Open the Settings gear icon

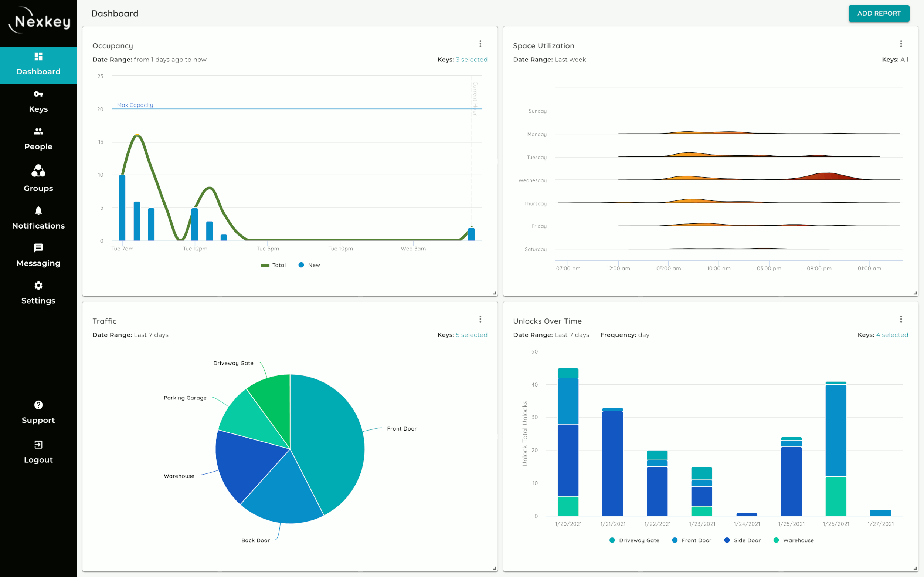[x=38, y=286]
